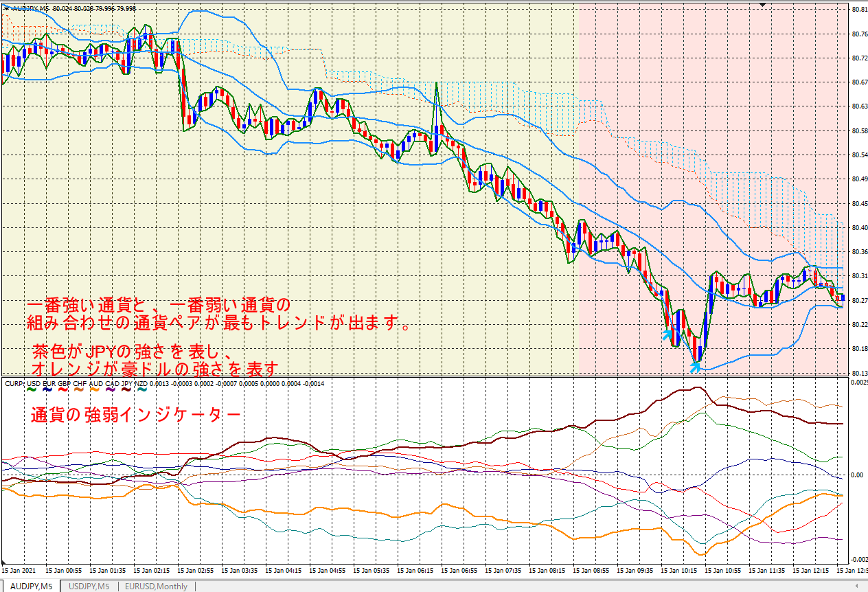This screenshot has width=868, height=592.
Task: Click the dark red JPY legend swatch
Action: click(x=126, y=389)
